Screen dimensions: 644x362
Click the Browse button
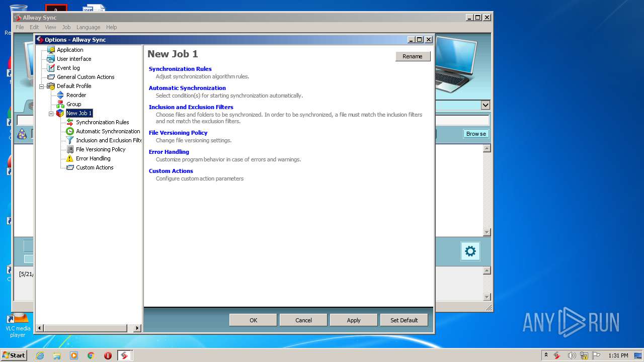[x=476, y=134]
